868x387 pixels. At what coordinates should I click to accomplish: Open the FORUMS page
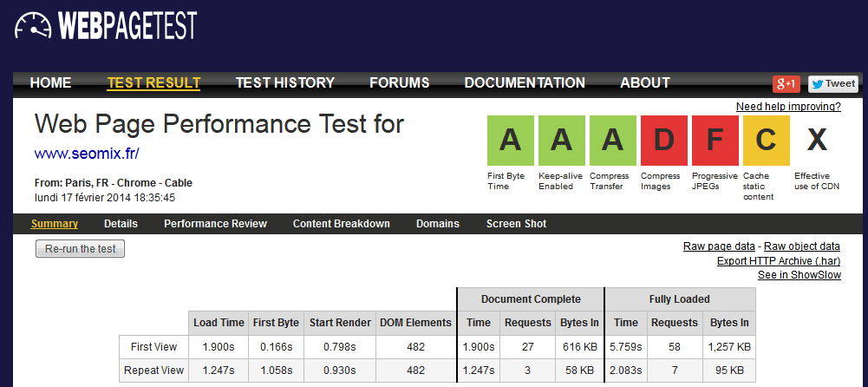coord(400,83)
